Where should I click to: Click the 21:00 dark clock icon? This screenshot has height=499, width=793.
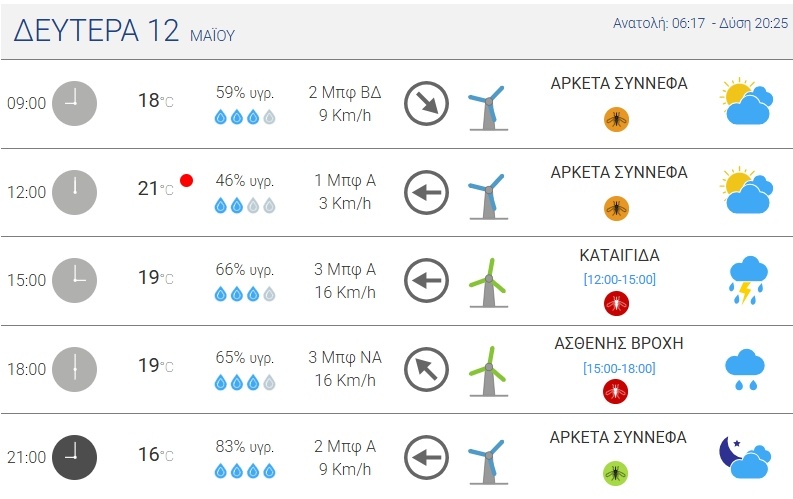(x=74, y=457)
